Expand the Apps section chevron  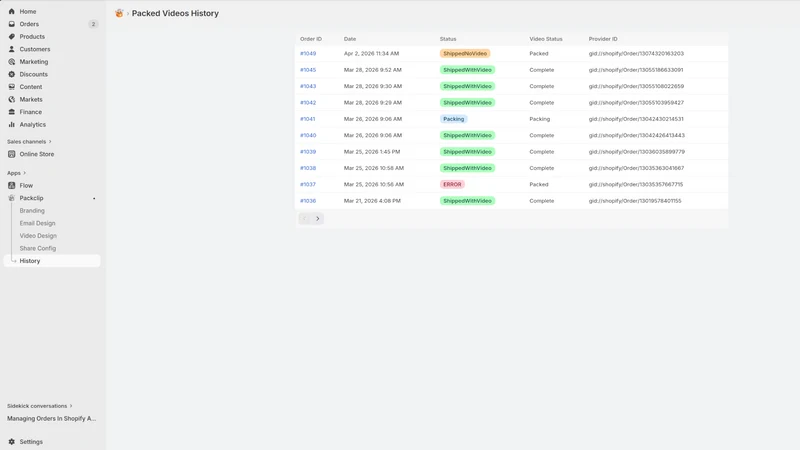(24, 173)
